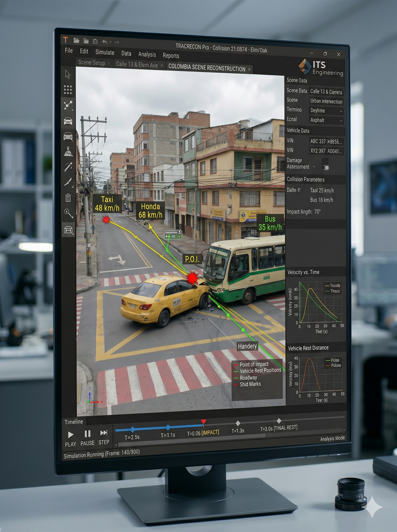Expand the Deyhme dropdown

coord(341,111)
